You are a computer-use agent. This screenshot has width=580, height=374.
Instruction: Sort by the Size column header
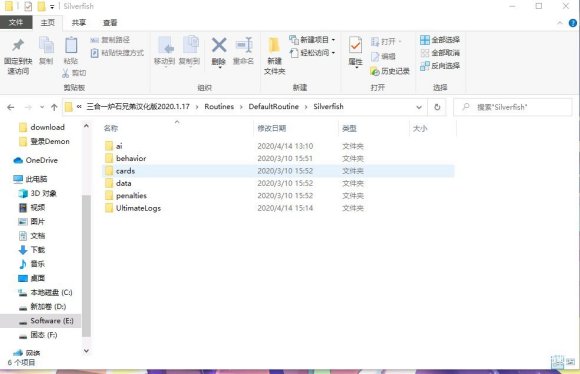pyautogui.click(x=433, y=128)
